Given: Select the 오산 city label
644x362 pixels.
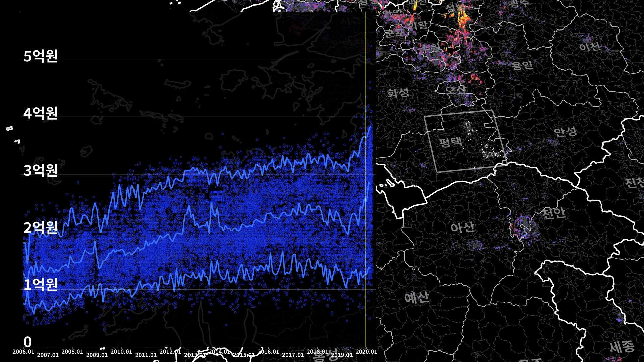Looking at the screenshot, I should (455, 89).
